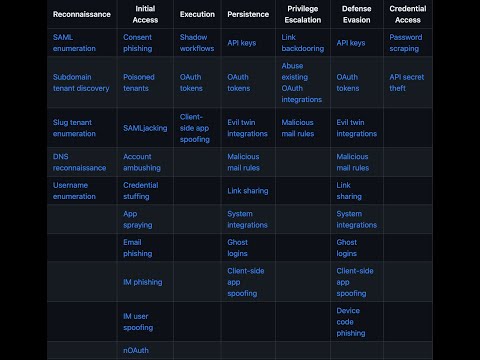This screenshot has height=360, width=480.
Task: Click the Persistence column header
Action: click(248, 14)
